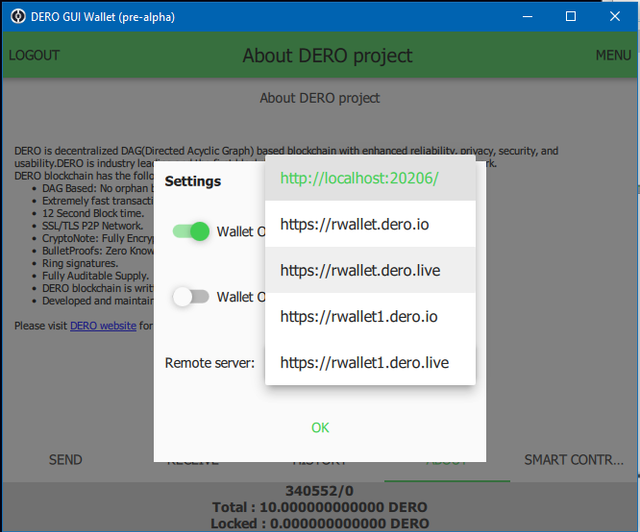Select http://localhost:20206/ server option
Viewport: 640px width, 532px height.
pos(370,178)
